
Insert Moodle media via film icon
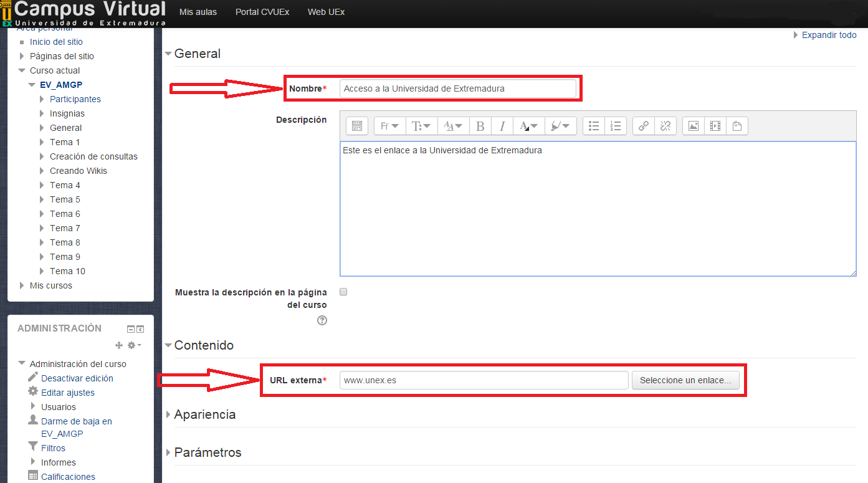(715, 127)
